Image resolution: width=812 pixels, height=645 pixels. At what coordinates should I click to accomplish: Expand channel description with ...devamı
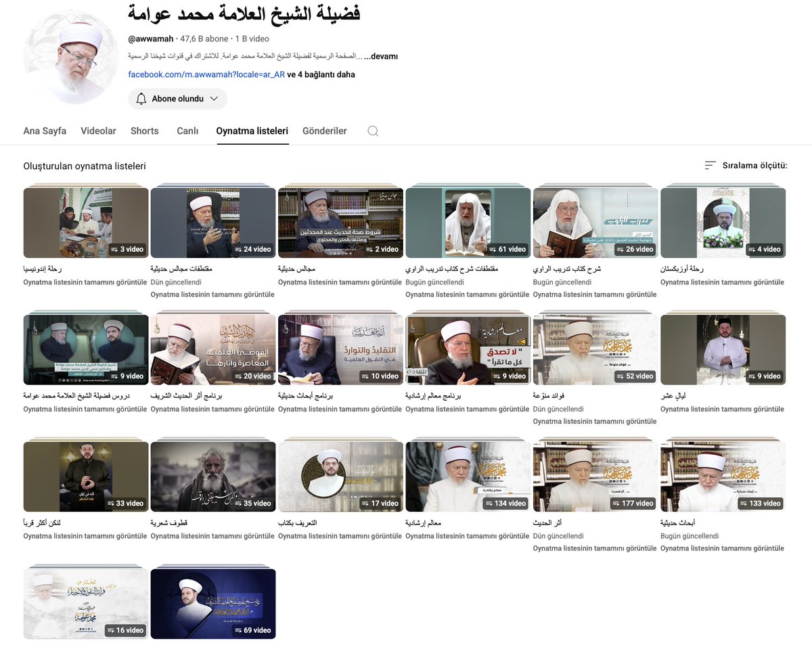[x=380, y=56]
